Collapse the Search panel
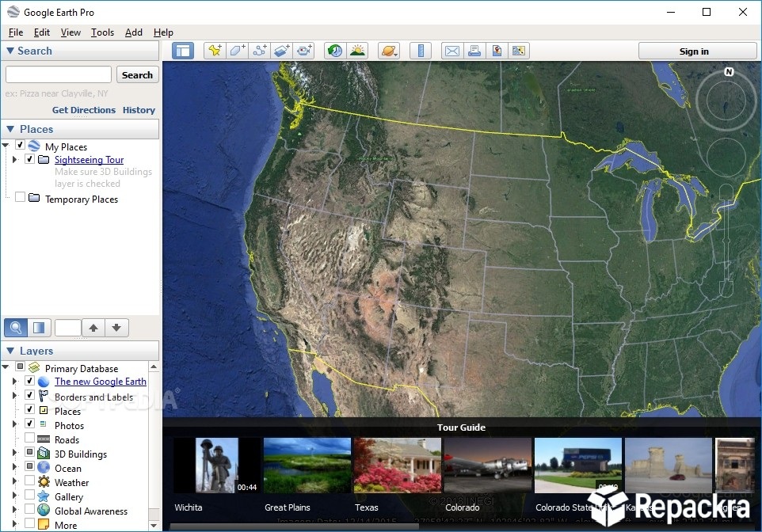 click(10, 51)
